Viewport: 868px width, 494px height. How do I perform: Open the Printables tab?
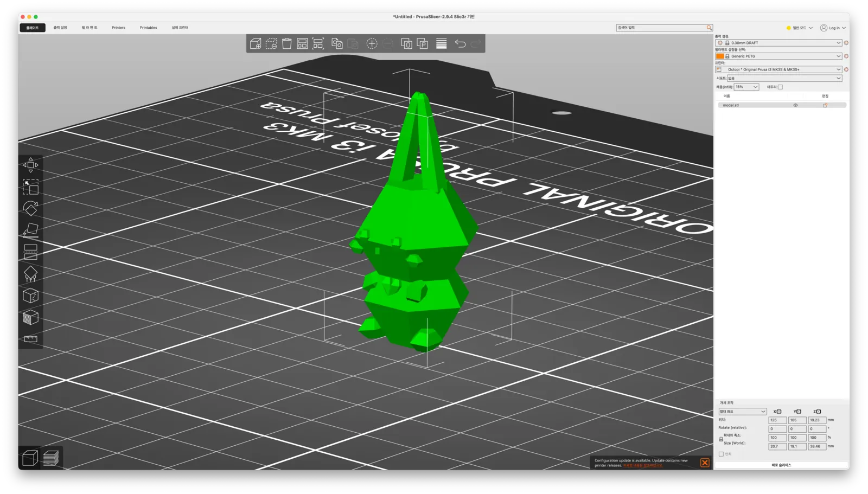click(148, 28)
